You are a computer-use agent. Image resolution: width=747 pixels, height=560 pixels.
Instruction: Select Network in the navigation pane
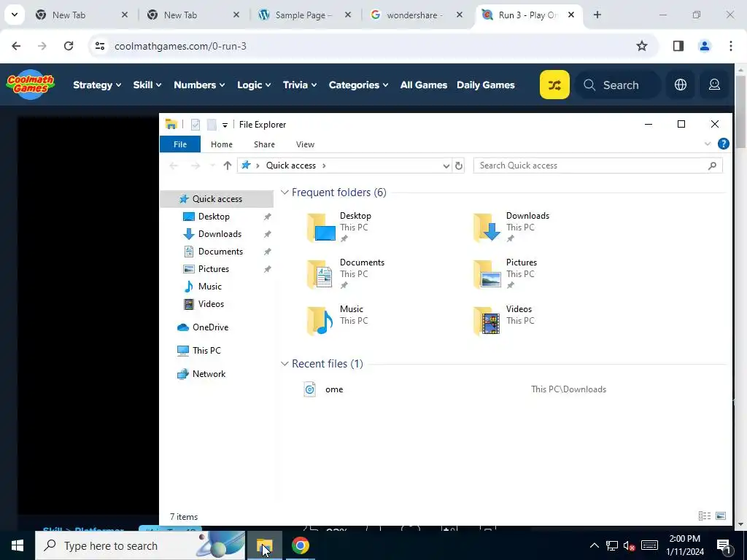click(x=209, y=374)
